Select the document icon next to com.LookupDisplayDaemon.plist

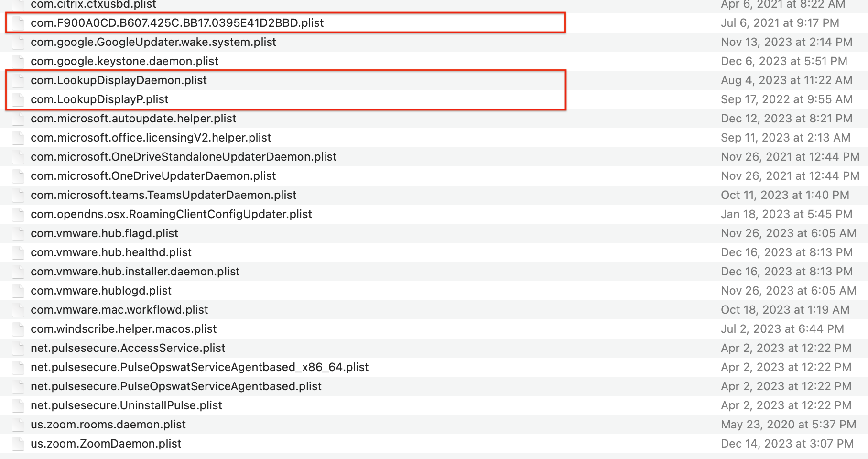(18, 80)
